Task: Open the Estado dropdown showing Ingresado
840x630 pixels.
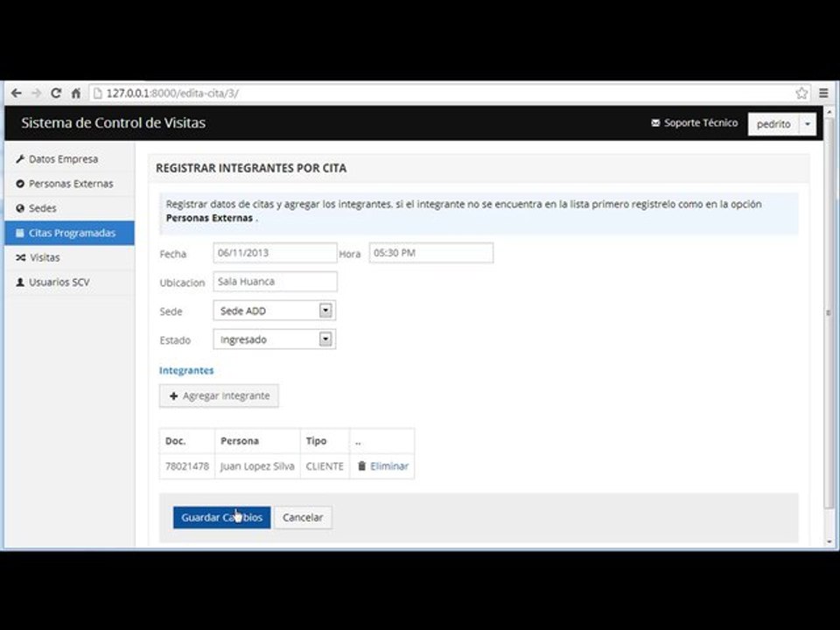Action: click(x=274, y=339)
